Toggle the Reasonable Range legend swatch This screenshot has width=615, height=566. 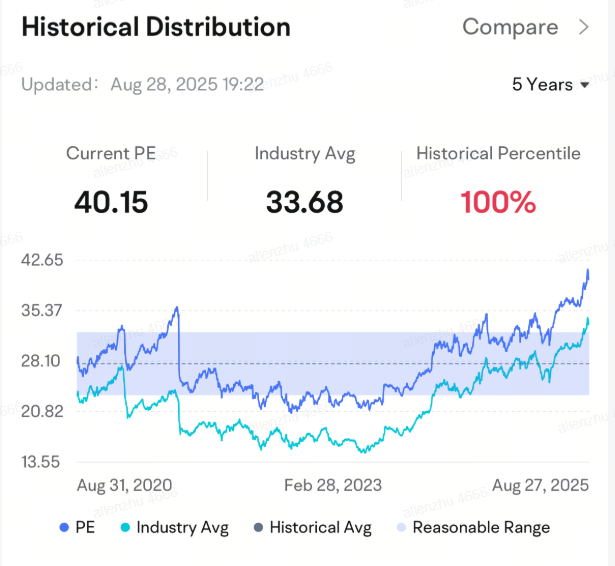point(401,527)
